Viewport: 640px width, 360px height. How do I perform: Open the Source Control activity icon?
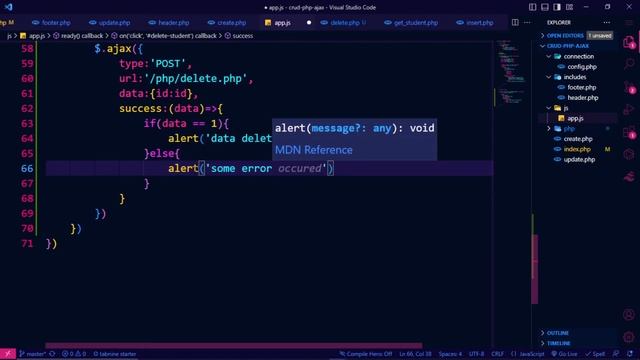[x=629, y=87]
